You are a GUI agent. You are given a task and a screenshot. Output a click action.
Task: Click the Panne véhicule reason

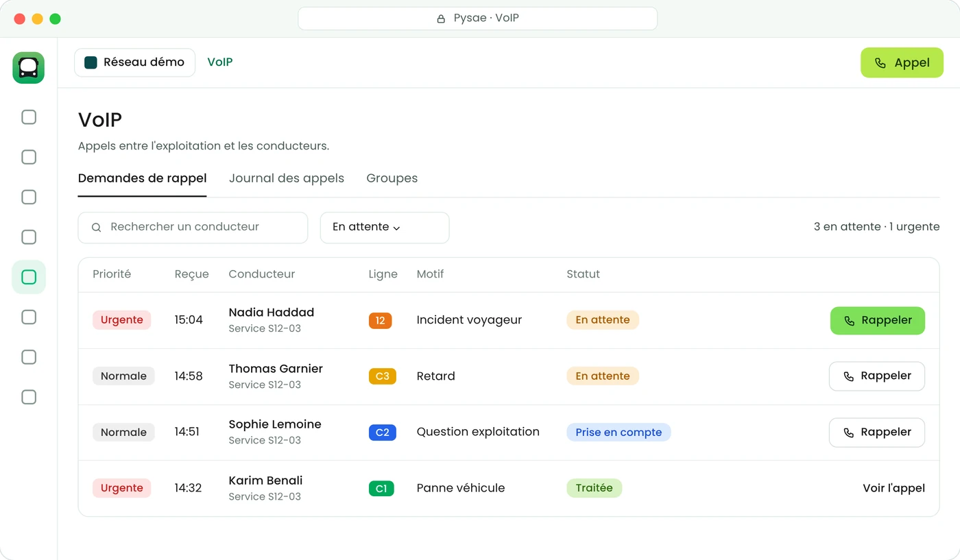[461, 489]
